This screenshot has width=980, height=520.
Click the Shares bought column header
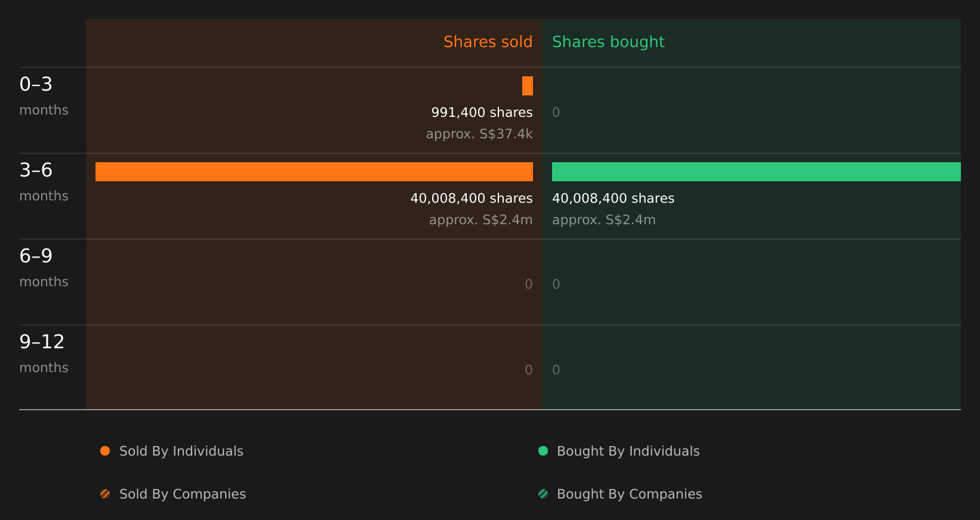pyautogui.click(x=608, y=42)
